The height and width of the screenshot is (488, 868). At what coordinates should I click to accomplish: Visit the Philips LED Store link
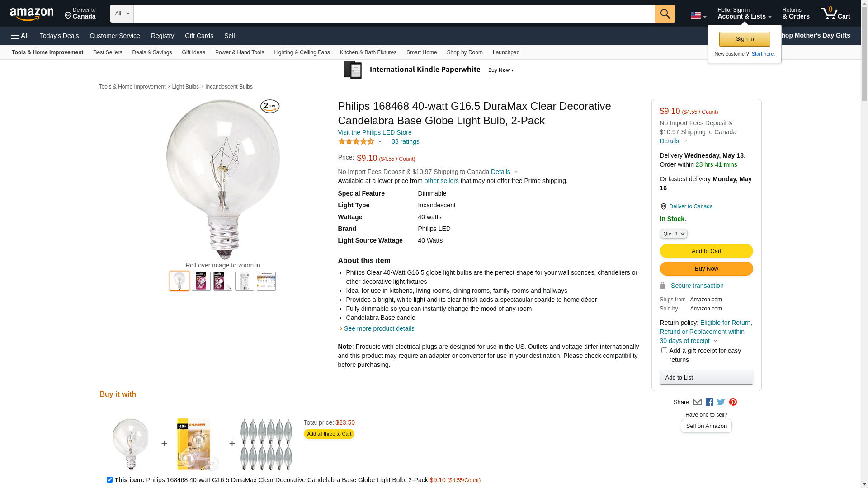point(374,132)
